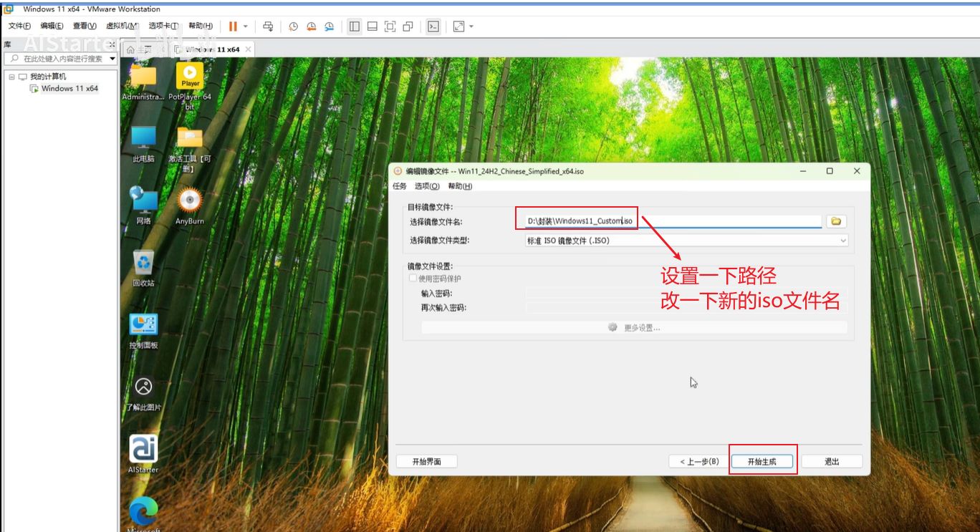Image resolution: width=980 pixels, height=532 pixels.
Task: Open the snapshot manager icon
Action: (329, 26)
